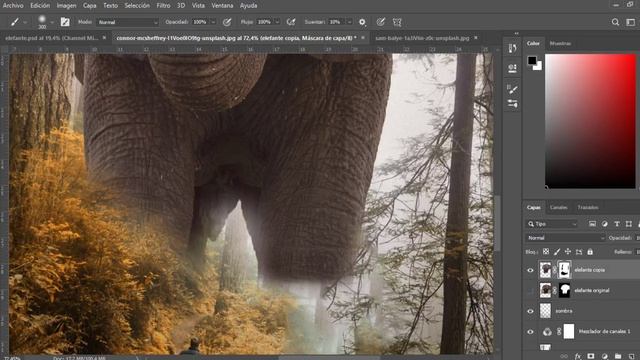
Task: Click the Suavizar percentage field
Action: coord(335,22)
